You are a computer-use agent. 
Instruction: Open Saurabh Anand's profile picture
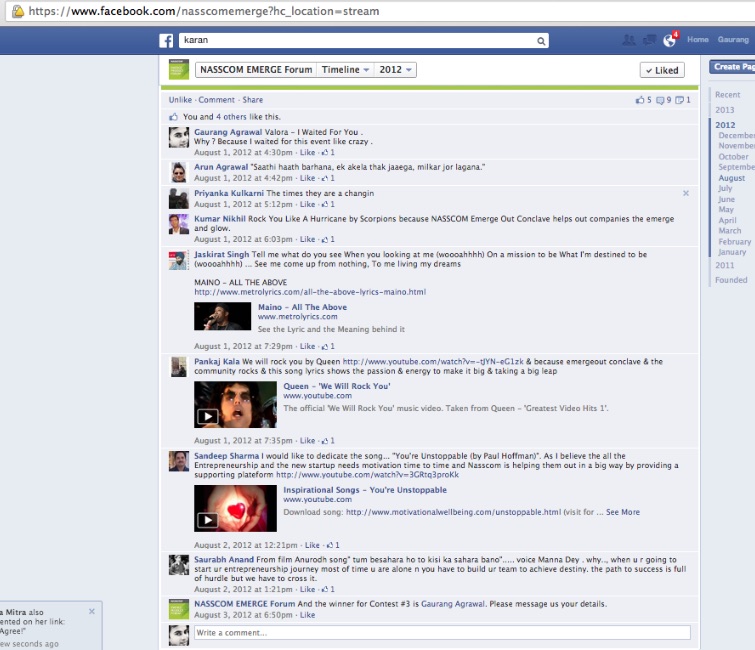click(179, 565)
